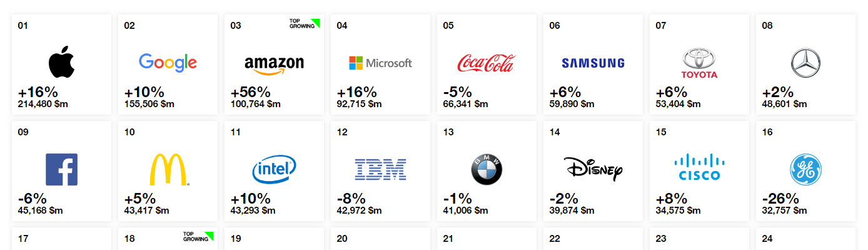The image size is (868, 250).
Task: Open the Disney logo
Action: pos(593,169)
